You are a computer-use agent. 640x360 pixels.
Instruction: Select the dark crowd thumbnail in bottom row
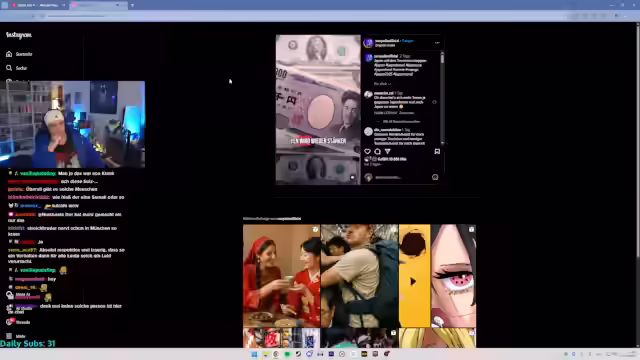[360, 338]
